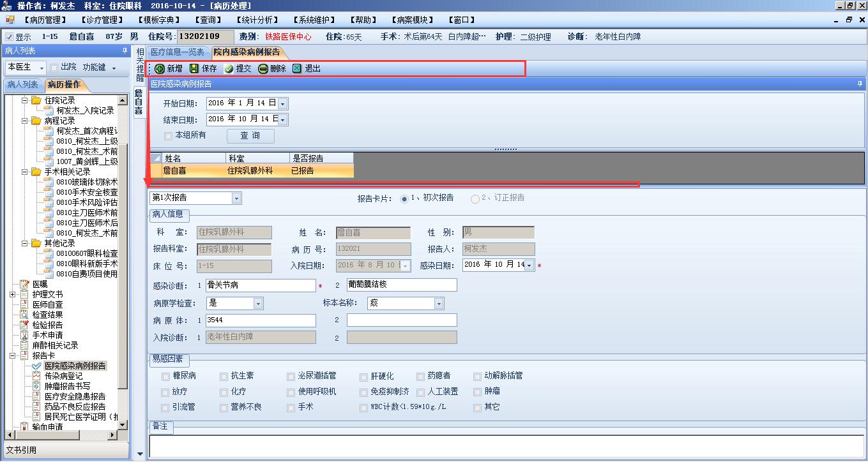Check the 糖尿病 risk factor
868x462 pixels.
pyautogui.click(x=166, y=376)
